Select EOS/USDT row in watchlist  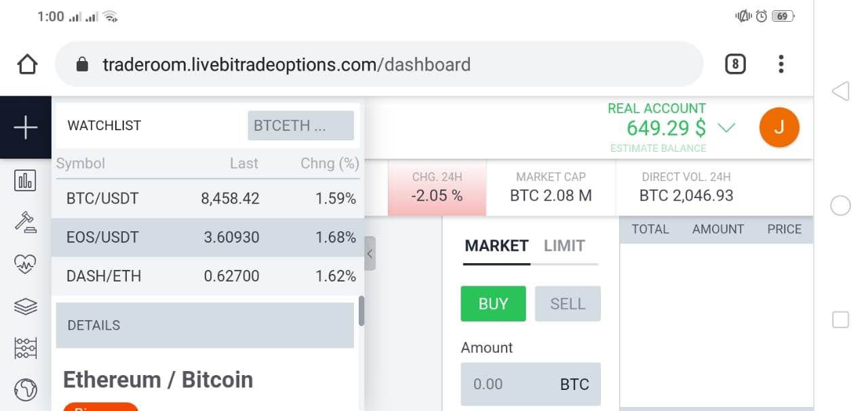pyautogui.click(x=208, y=237)
